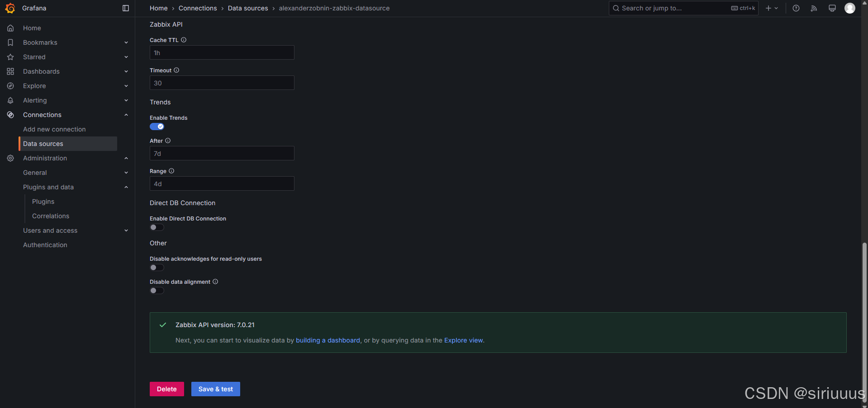Click the Search or jump to box

point(683,8)
